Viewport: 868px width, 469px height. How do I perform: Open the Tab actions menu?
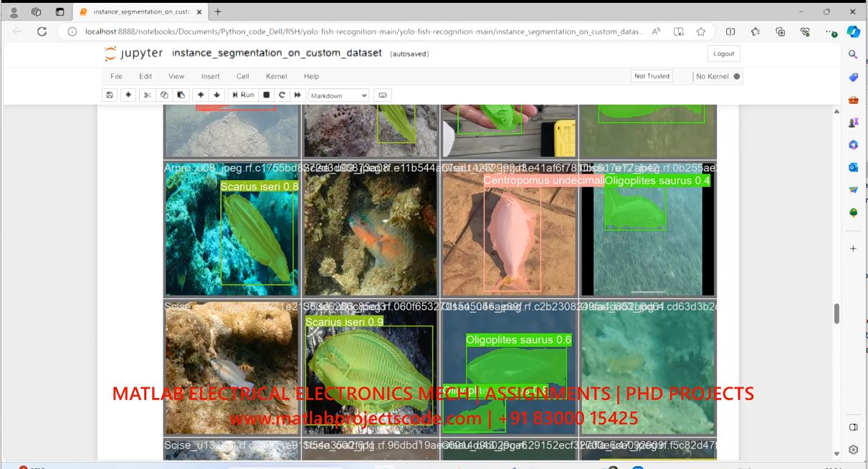[59, 12]
